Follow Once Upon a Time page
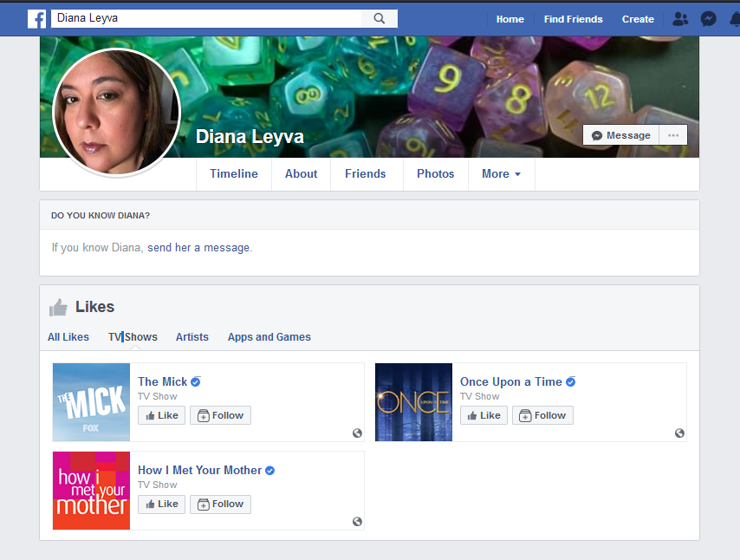This screenshot has height=560, width=740. click(542, 415)
